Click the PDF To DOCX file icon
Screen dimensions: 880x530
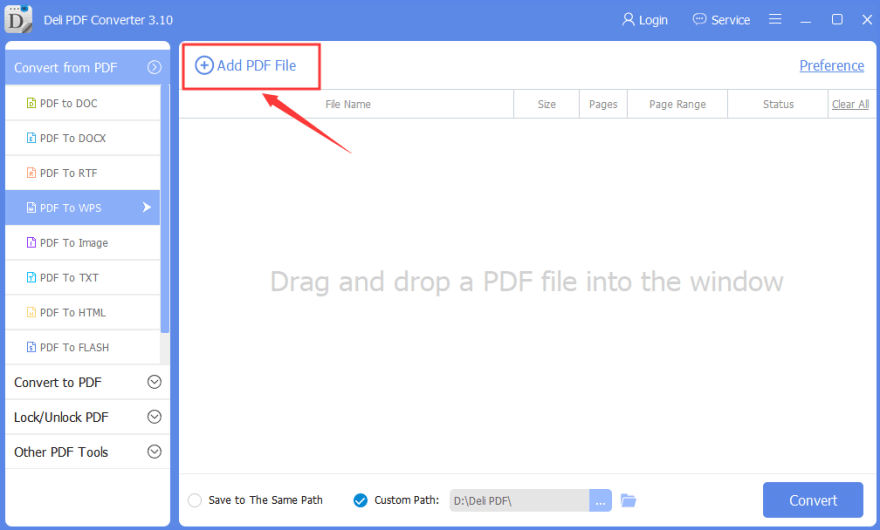(31, 138)
